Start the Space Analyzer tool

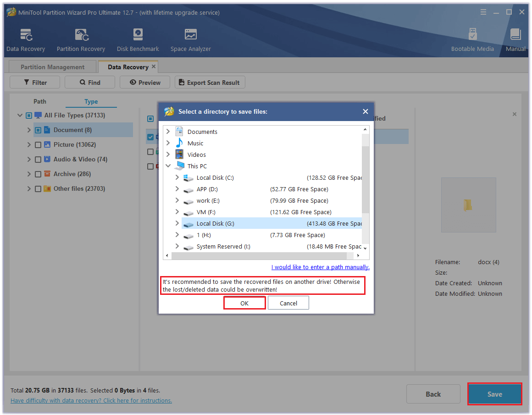point(190,34)
